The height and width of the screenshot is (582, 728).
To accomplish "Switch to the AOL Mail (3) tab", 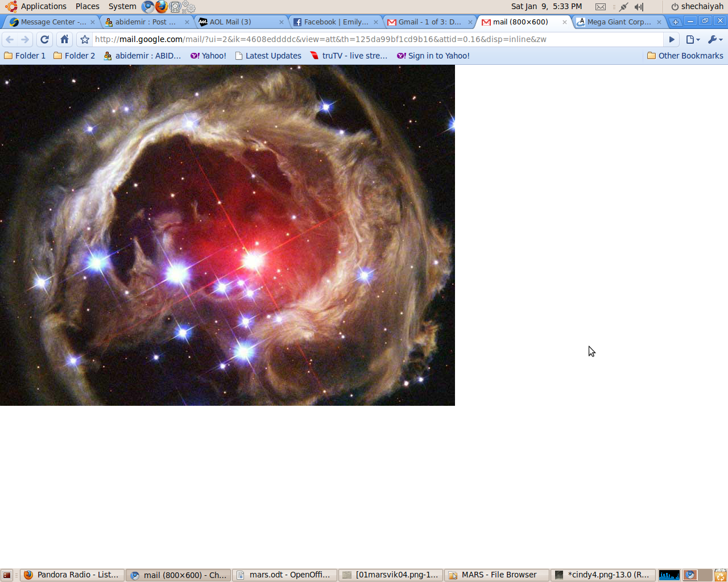I will click(x=239, y=22).
